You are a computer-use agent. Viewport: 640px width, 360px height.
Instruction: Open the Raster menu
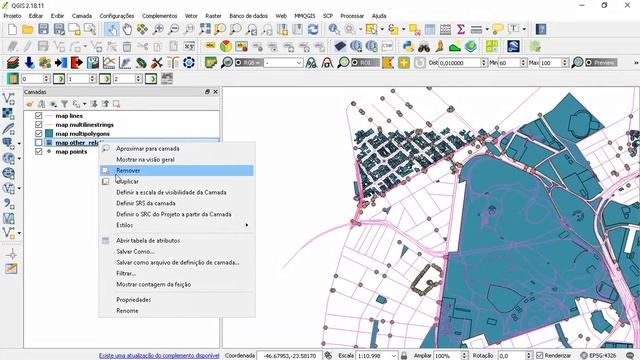[x=213, y=16]
